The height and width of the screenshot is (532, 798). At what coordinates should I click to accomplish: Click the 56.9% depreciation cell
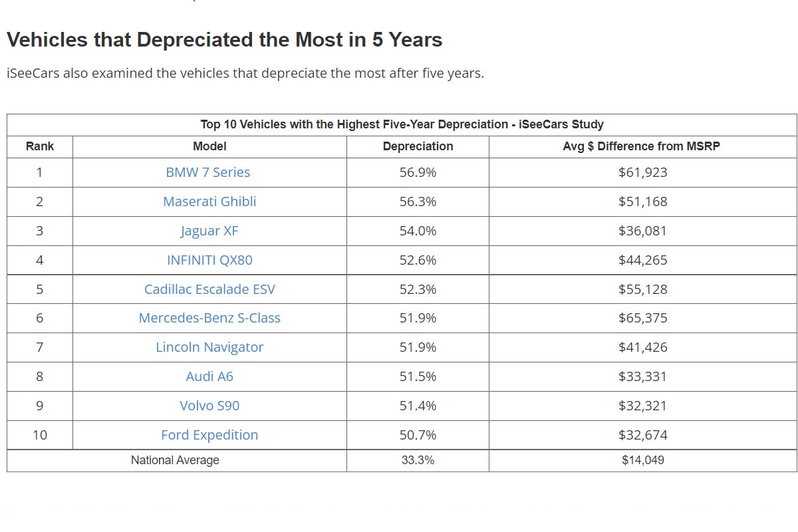tap(418, 172)
